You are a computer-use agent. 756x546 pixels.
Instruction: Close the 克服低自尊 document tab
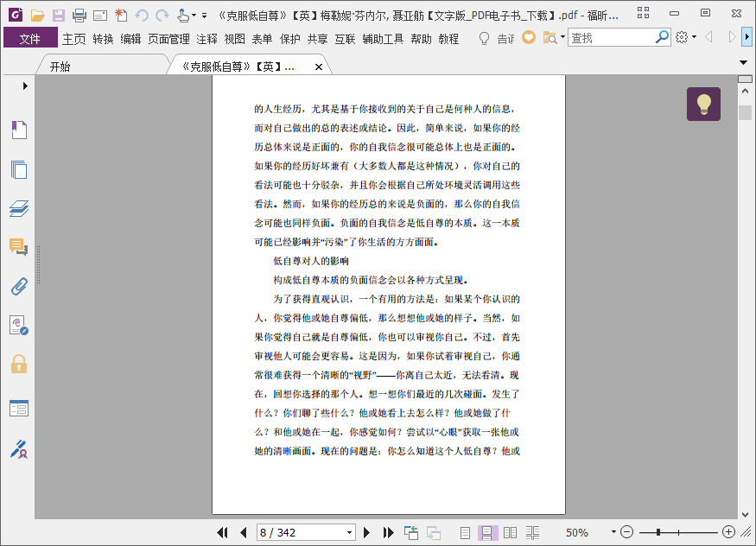pos(319,67)
